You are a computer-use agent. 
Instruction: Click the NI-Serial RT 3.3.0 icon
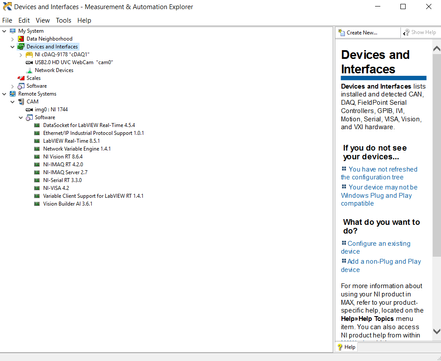click(x=37, y=180)
